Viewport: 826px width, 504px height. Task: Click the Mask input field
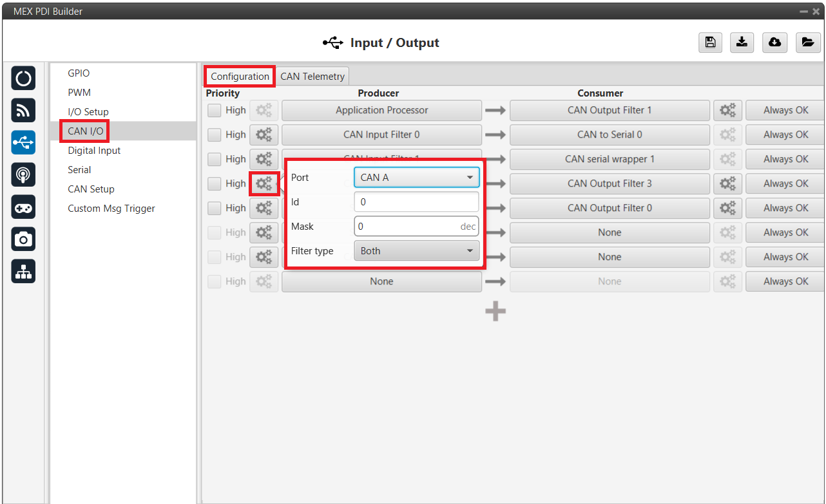click(x=407, y=227)
